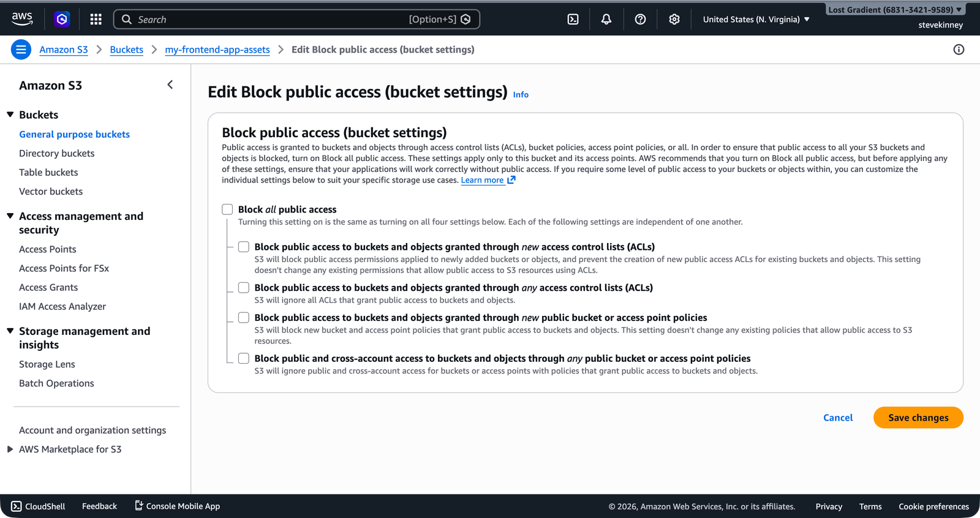Check block access via new ACLs
This screenshot has height=518, width=980.
point(244,247)
